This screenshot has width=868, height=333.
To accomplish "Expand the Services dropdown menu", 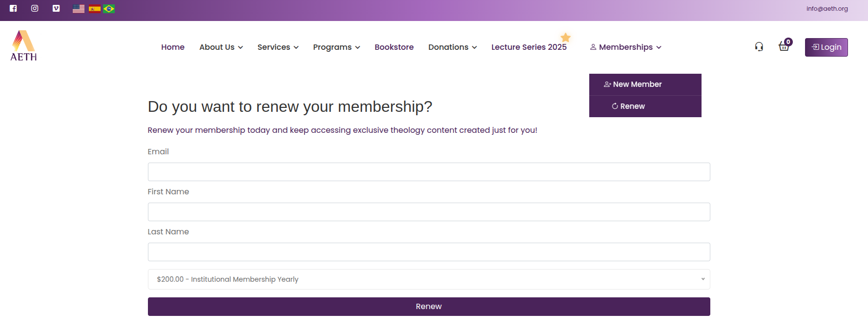I will point(278,47).
